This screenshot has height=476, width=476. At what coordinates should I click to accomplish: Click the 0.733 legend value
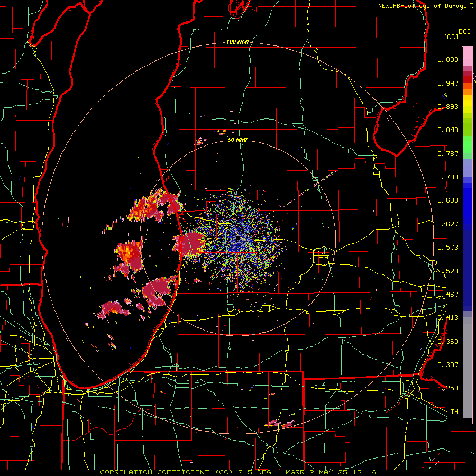coord(448,177)
